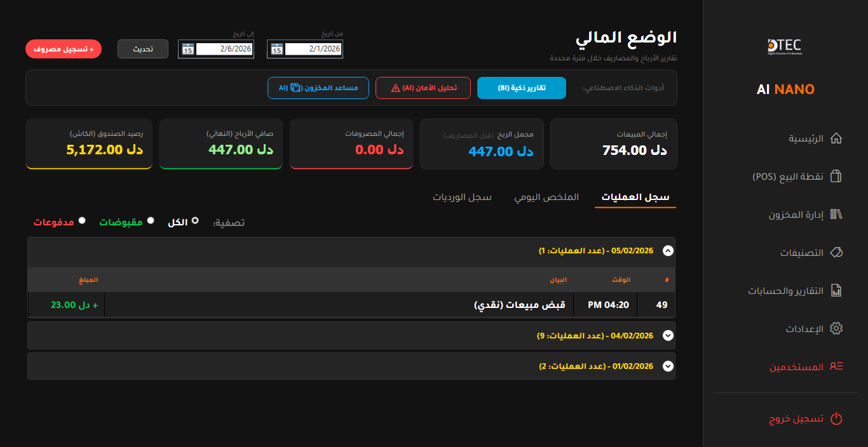Open the الإعدادات gear icon
The height and width of the screenshot is (447, 868).
tap(836, 328)
